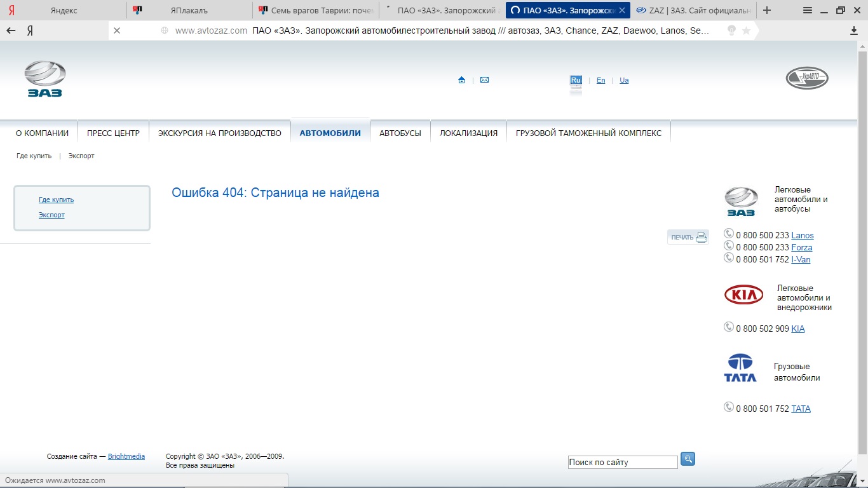The image size is (868, 488).
Task: Open Экспорт link in the left sidebar box
Action: pyautogui.click(x=51, y=215)
